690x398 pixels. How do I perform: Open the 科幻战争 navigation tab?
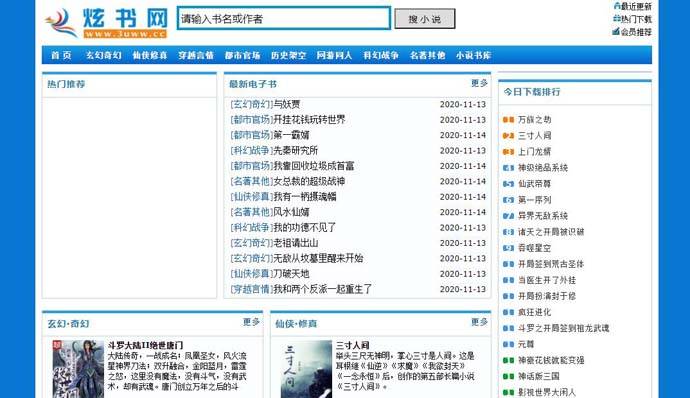tap(381, 55)
